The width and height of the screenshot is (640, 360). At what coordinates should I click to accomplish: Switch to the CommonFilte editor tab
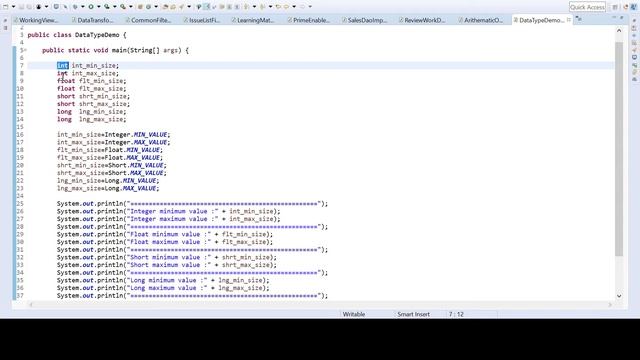click(x=148, y=20)
